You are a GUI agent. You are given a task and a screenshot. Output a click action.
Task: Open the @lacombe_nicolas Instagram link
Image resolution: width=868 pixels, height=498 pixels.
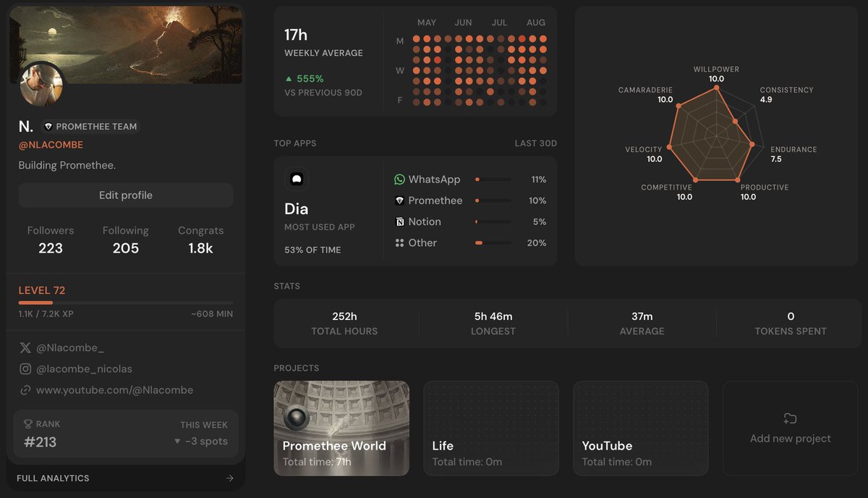click(84, 368)
